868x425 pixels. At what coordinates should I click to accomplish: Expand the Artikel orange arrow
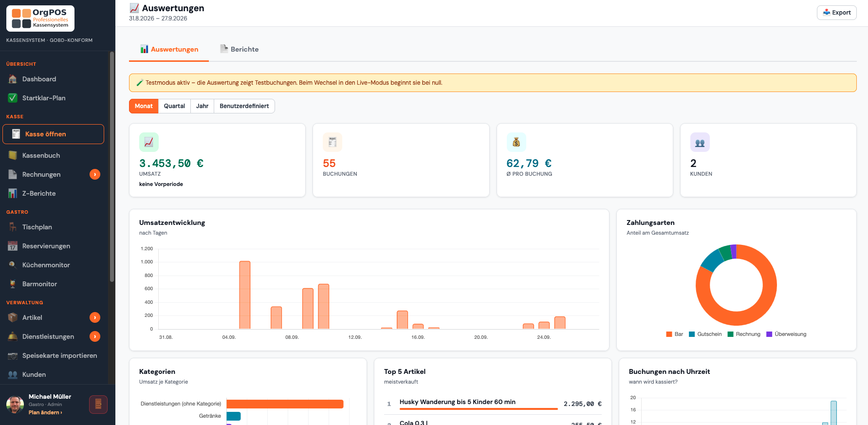[95, 317]
